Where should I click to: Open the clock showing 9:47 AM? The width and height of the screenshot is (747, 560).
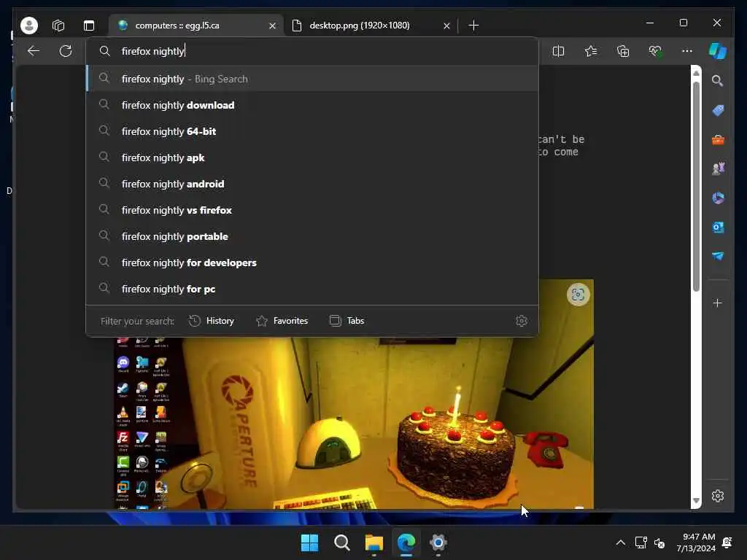point(697,542)
